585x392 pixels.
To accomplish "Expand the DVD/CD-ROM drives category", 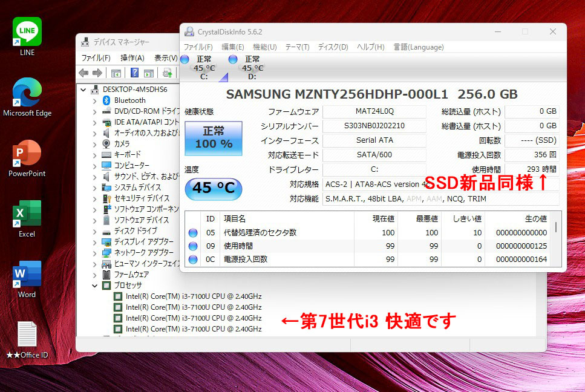I will point(94,111).
